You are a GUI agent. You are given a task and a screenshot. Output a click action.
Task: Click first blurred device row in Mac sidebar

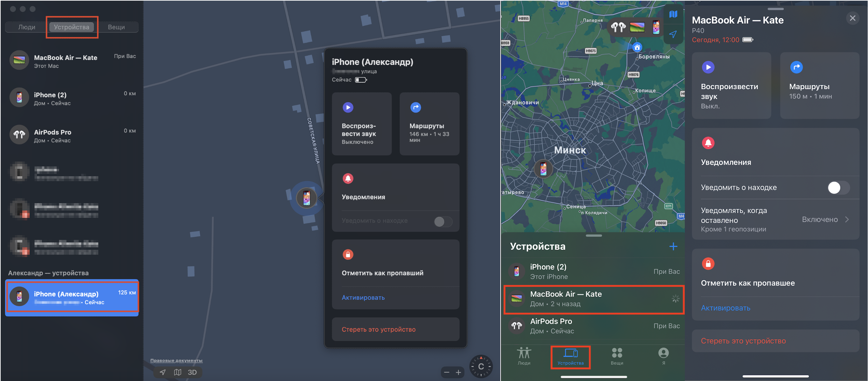click(x=72, y=173)
